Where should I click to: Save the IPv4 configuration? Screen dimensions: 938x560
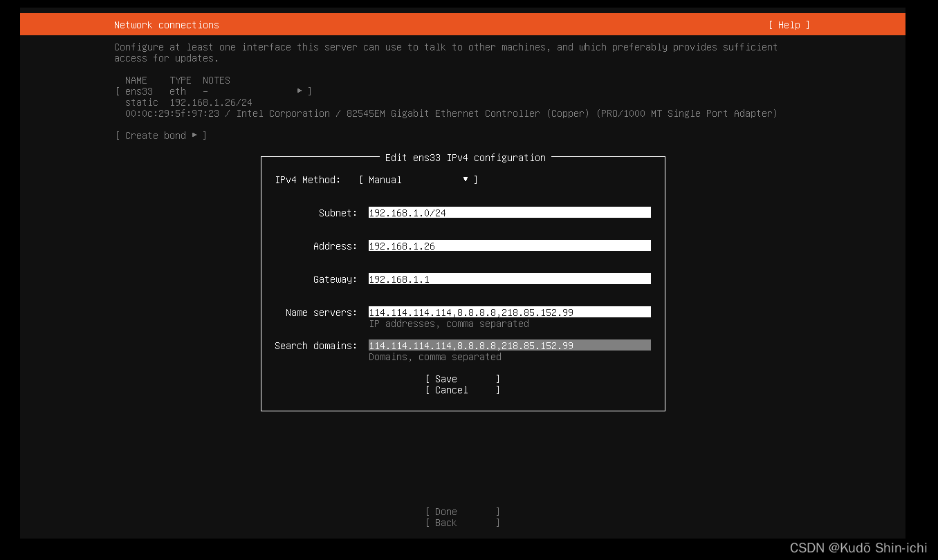(x=463, y=379)
